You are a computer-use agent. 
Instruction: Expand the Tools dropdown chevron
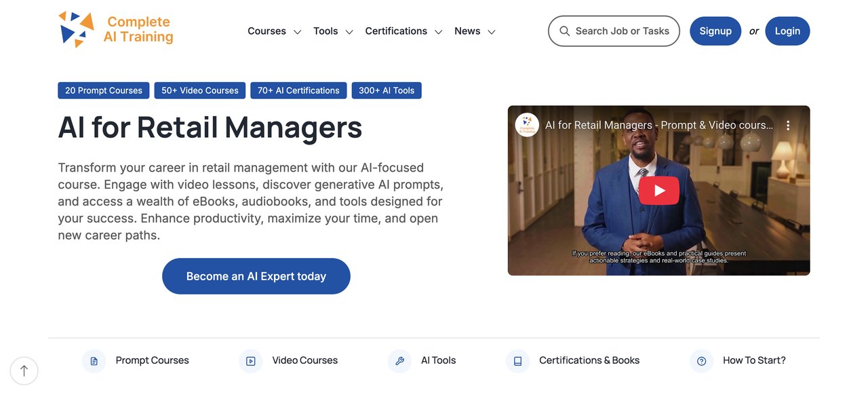click(x=349, y=32)
